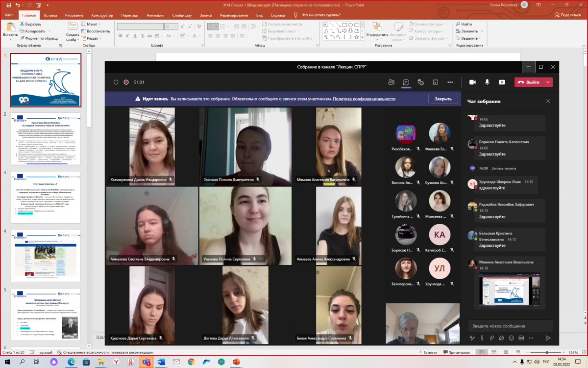The width and height of the screenshot is (588, 368).
Task: Select video tile of Уланова Полина Сергеевна
Action: point(245,226)
